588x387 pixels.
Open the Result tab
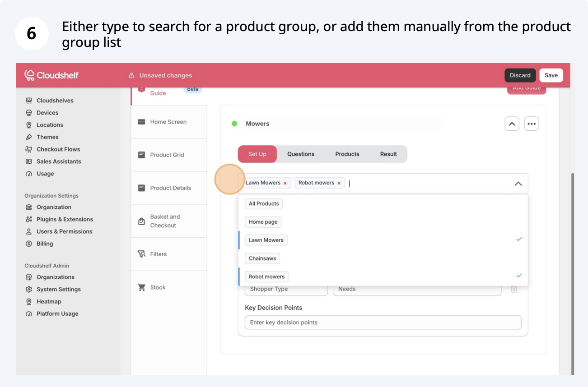(x=388, y=154)
